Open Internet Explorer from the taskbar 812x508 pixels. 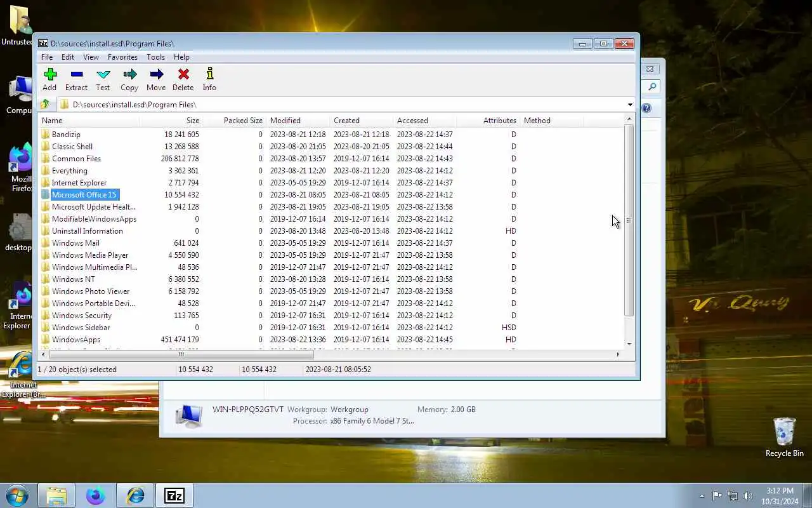[135, 495]
